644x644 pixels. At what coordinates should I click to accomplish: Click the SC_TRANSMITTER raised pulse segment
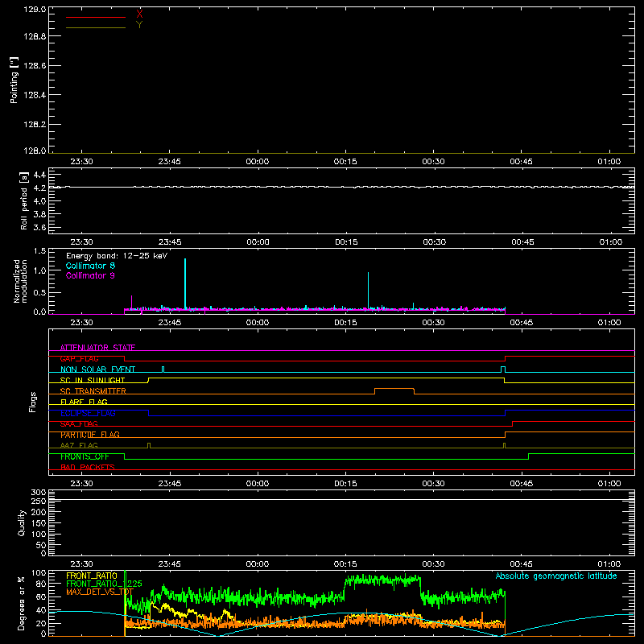(x=394, y=389)
